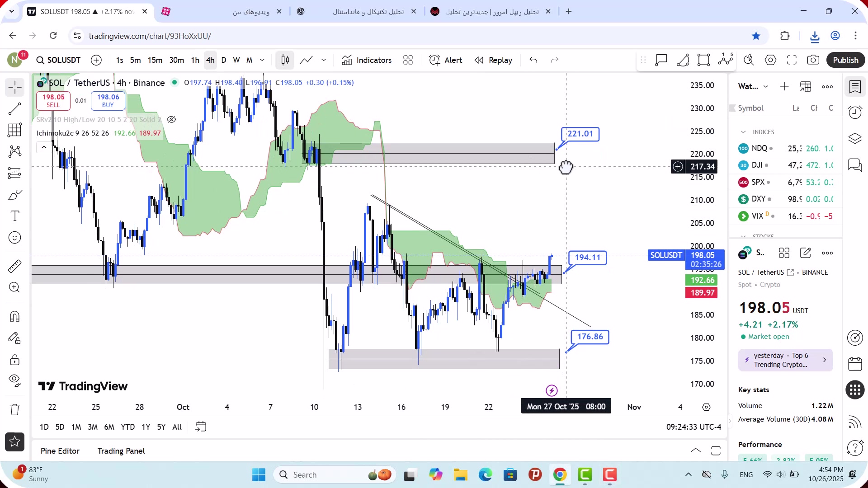The image size is (868, 488).
Task: Open the favorites star toolbar
Action: pos(14,442)
